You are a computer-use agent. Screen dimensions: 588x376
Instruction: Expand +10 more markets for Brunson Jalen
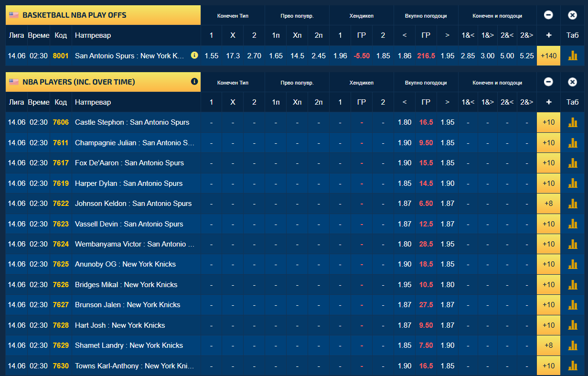tap(548, 305)
